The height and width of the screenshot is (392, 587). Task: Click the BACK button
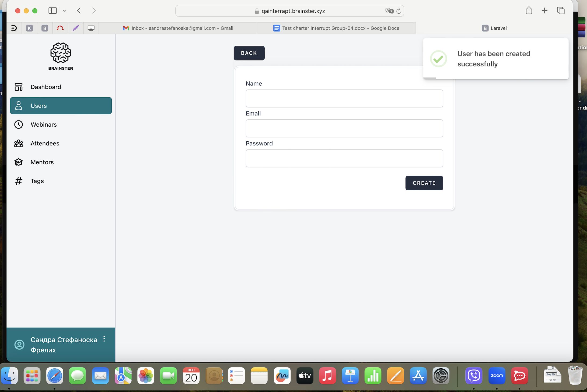249,53
